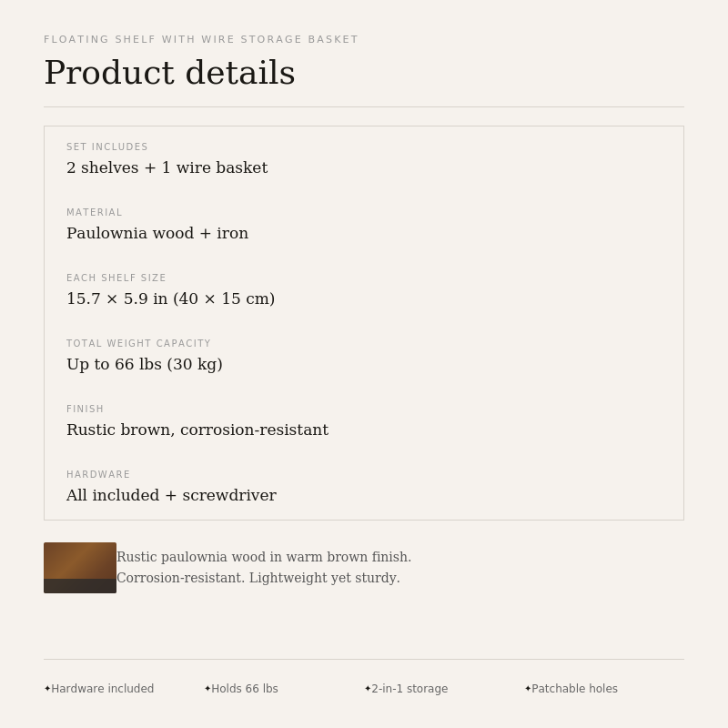Click the Hardware included feature text

(103, 689)
